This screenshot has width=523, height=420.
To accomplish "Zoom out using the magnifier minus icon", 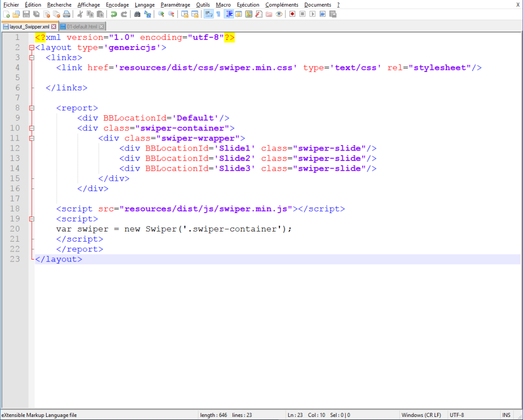I will coord(171,14).
